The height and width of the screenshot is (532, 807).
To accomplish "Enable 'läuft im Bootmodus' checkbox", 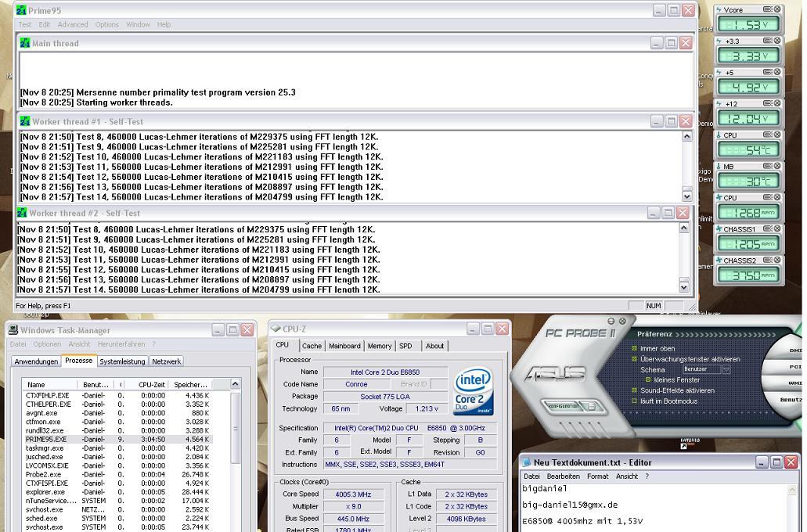I will tap(635, 401).
